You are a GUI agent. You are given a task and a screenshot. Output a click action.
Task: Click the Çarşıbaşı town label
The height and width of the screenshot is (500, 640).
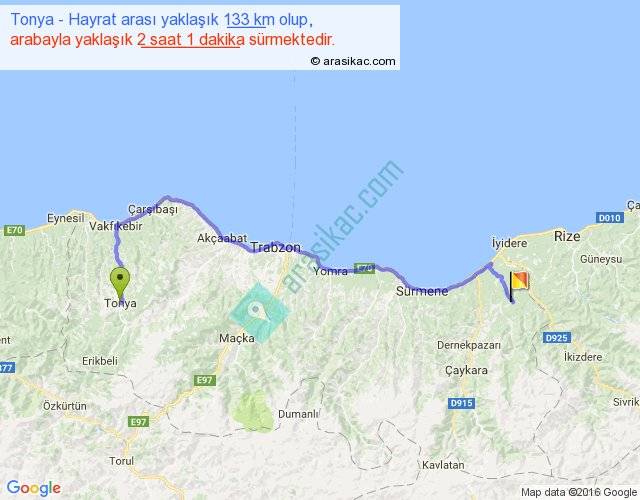pos(152,209)
